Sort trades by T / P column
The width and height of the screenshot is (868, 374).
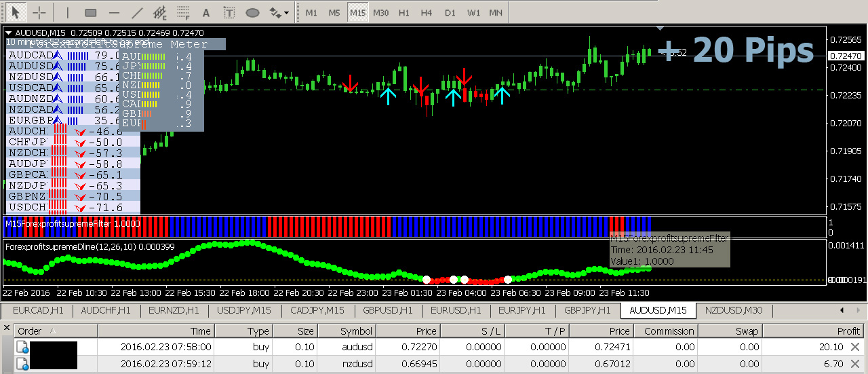click(x=538, y=331)
